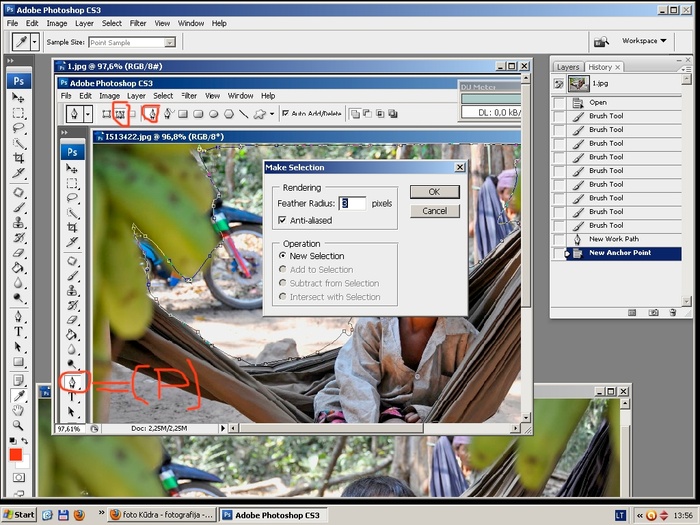Viewport: 700px width, 525px height.
Task: Delete the current state using the History trash icon
Action: tap(673, 312)
